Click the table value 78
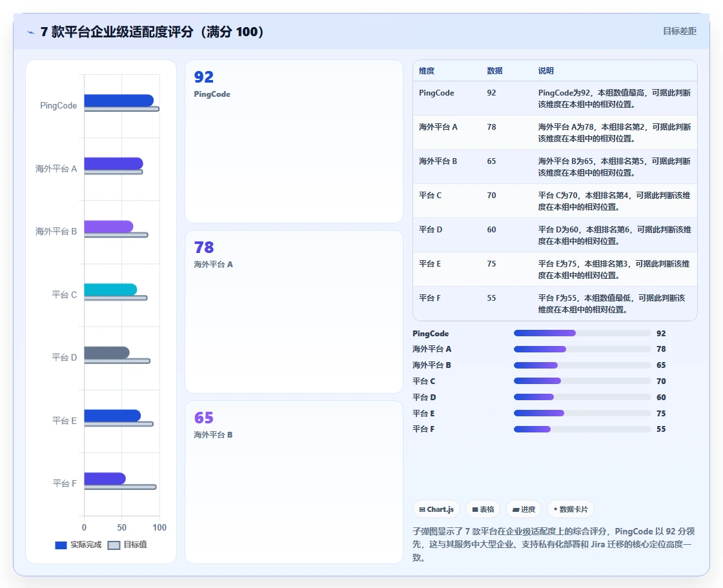This screenshot has width=723, height=588. pyautogui.click(x=491, y=127)
